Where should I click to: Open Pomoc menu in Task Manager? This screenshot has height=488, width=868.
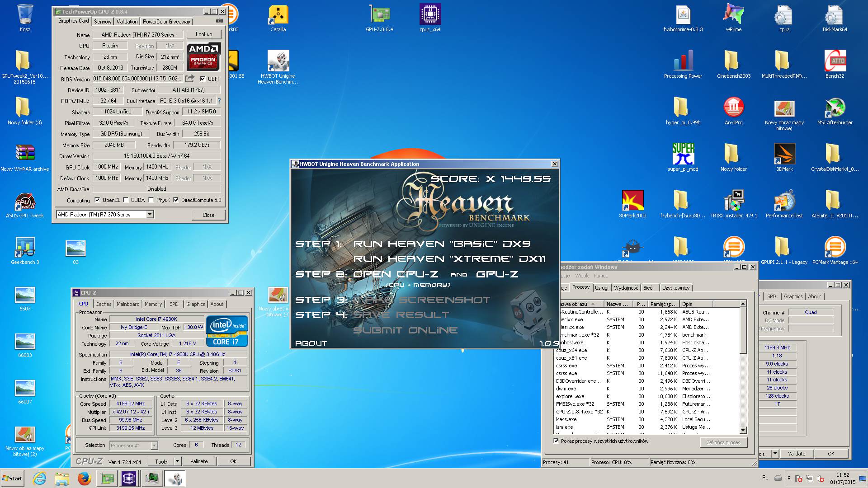point(600,276)
